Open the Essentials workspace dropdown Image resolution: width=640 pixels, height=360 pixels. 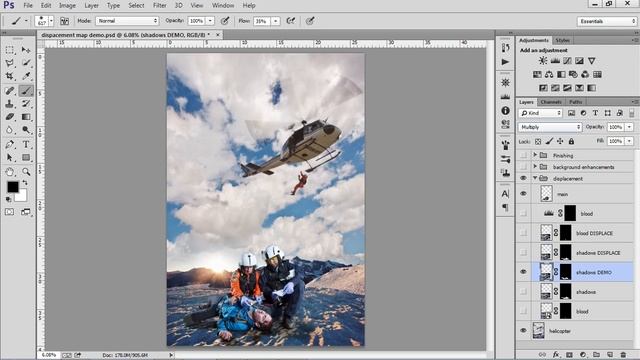pos(607,21)
